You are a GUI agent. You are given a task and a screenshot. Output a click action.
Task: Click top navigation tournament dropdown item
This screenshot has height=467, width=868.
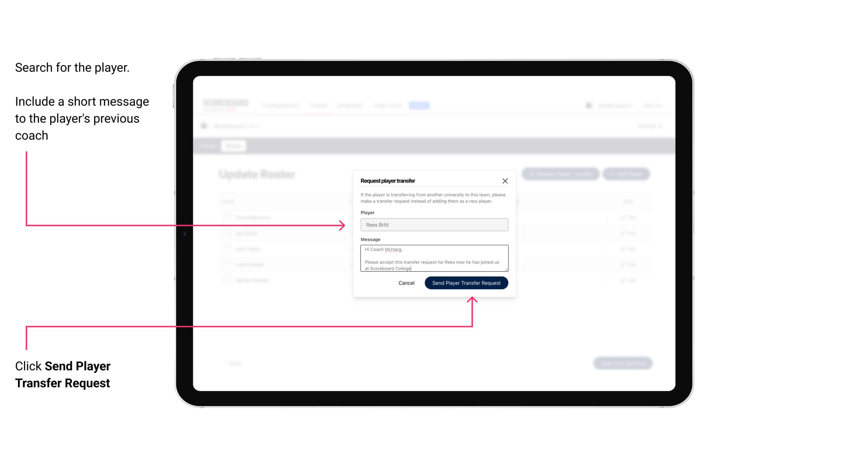coord(282,105)
